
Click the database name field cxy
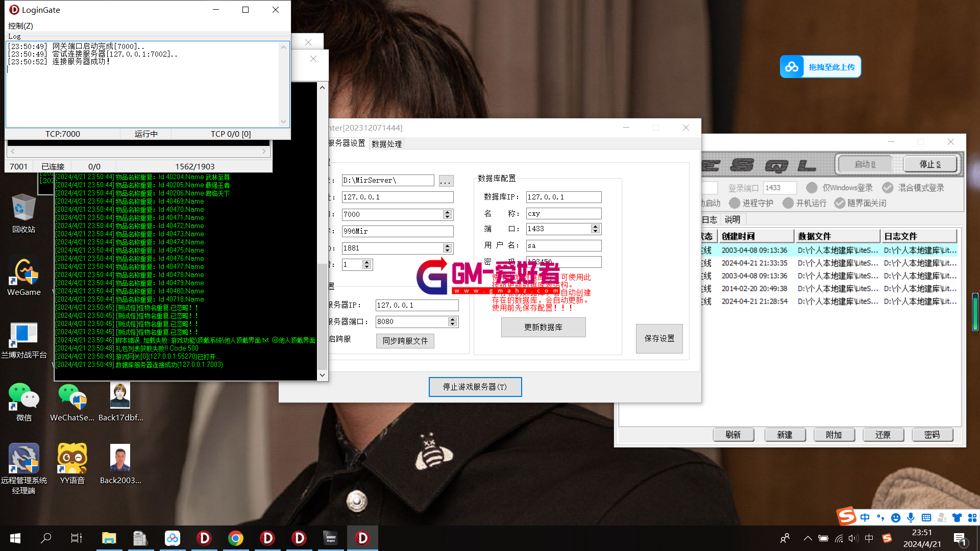pyautogui.click(x=563, y=213)
